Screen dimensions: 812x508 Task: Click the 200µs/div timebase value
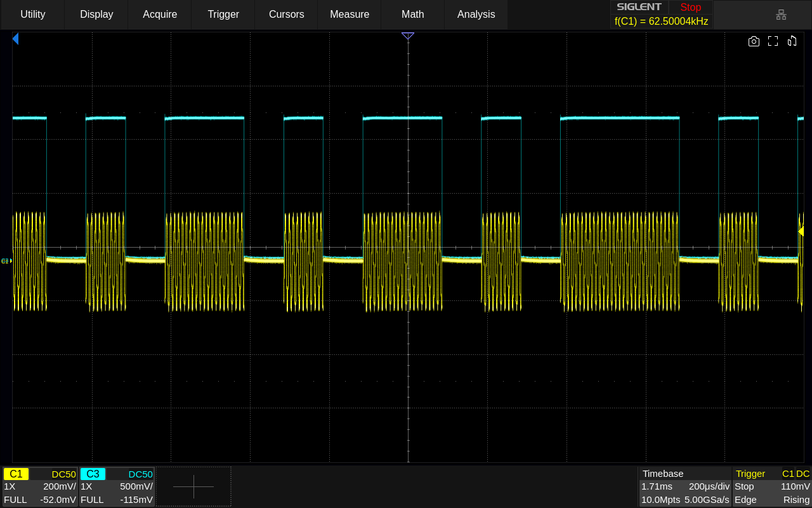pos(709,486)
